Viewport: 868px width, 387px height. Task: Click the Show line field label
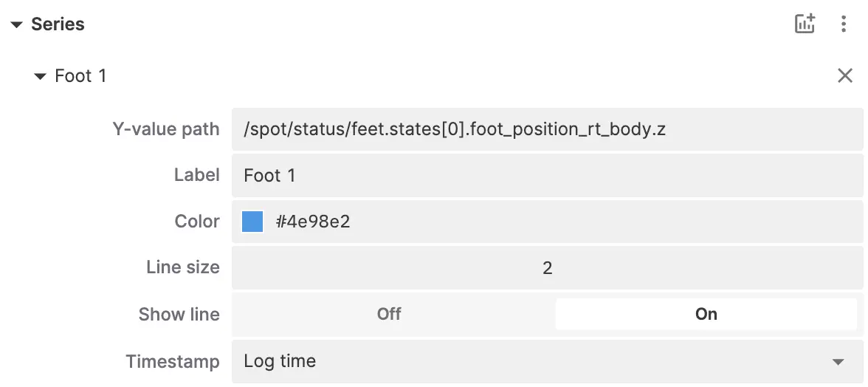click(179, 314)
